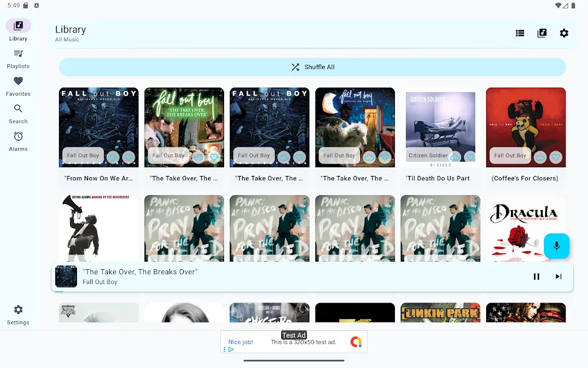Open the Dracula album thumbnail

click(526, 228)
